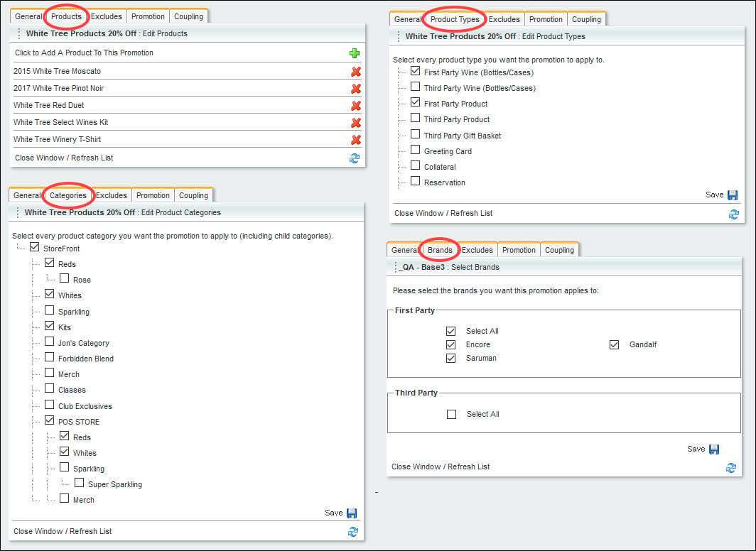
Task: Remove White Tree Winery T-Shirt via red X
Action: 356,140
